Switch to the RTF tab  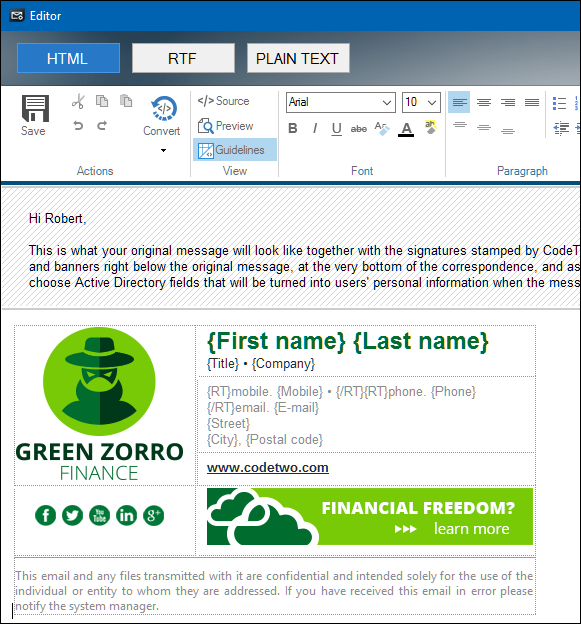pyautogui.click(x=183, y=58)
